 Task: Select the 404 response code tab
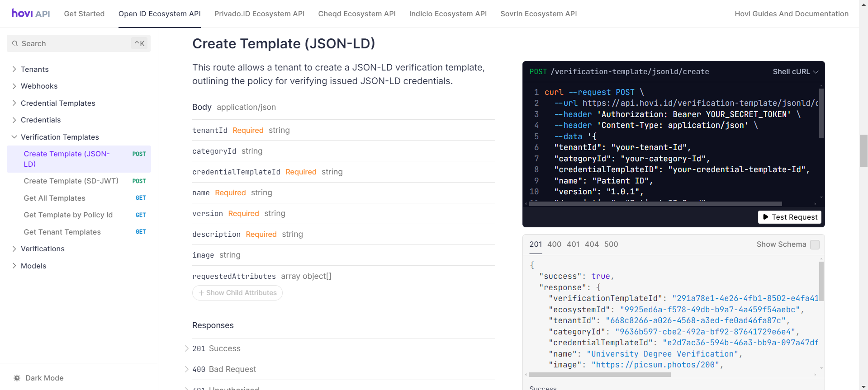592,244
